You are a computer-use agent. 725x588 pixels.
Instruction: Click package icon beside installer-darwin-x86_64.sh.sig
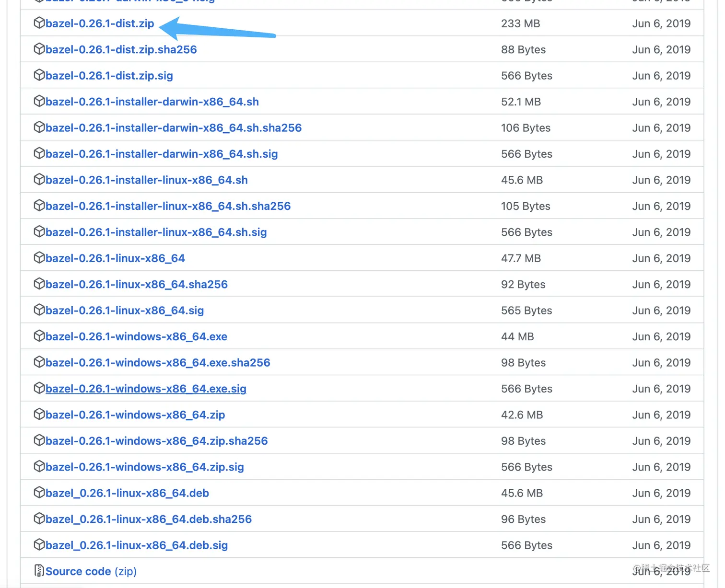coord(39,153)
